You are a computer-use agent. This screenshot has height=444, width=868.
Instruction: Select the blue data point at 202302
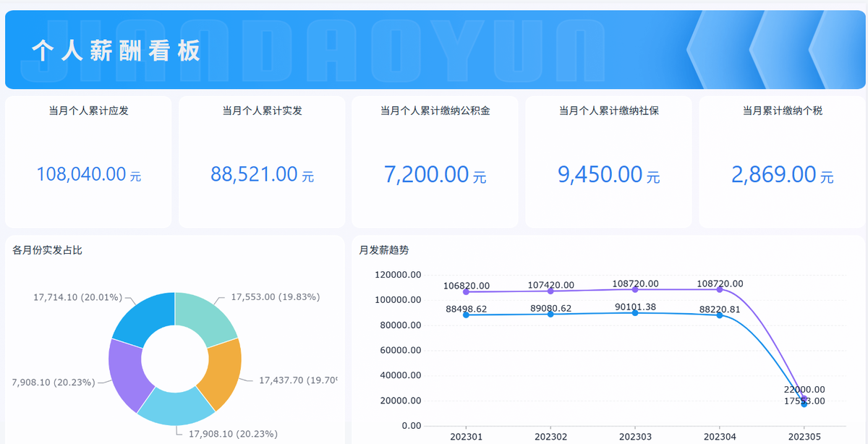click(x=550, y=314)
